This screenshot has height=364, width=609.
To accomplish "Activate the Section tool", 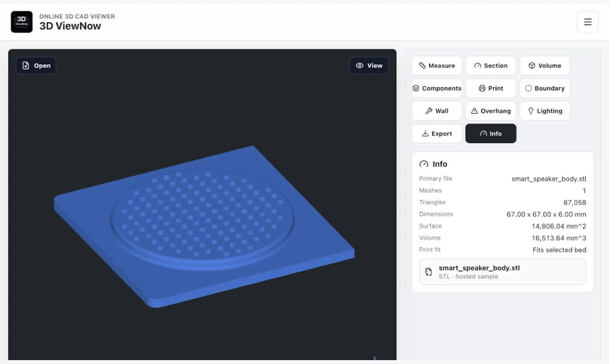I will (491, 65).
